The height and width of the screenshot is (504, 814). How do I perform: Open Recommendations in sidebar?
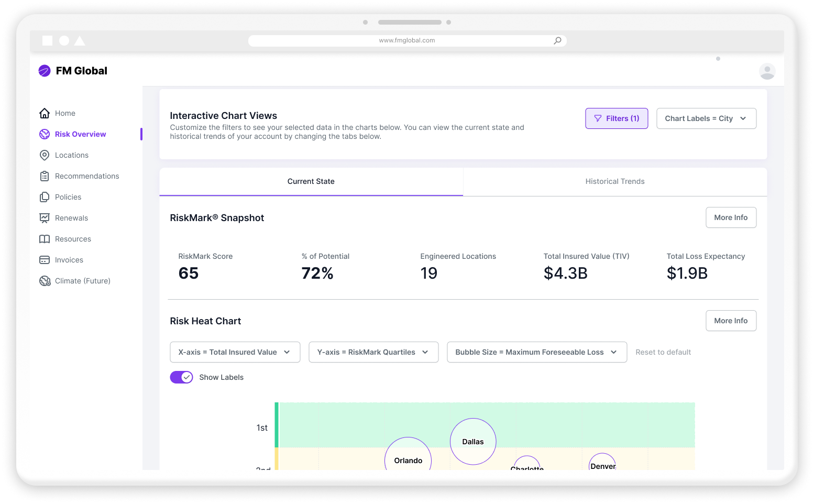tap(87, 176)
